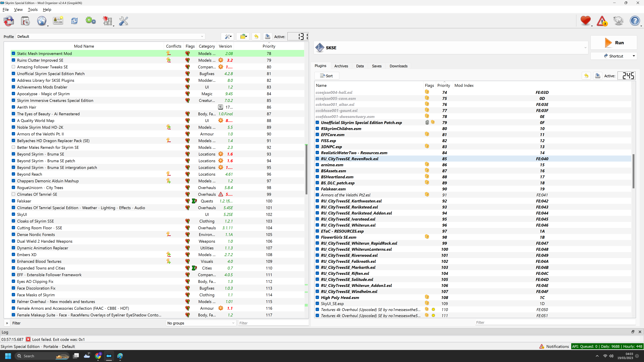Open the File menu
The width and height of the screenshot is (644, 362).
pos(6,10)
